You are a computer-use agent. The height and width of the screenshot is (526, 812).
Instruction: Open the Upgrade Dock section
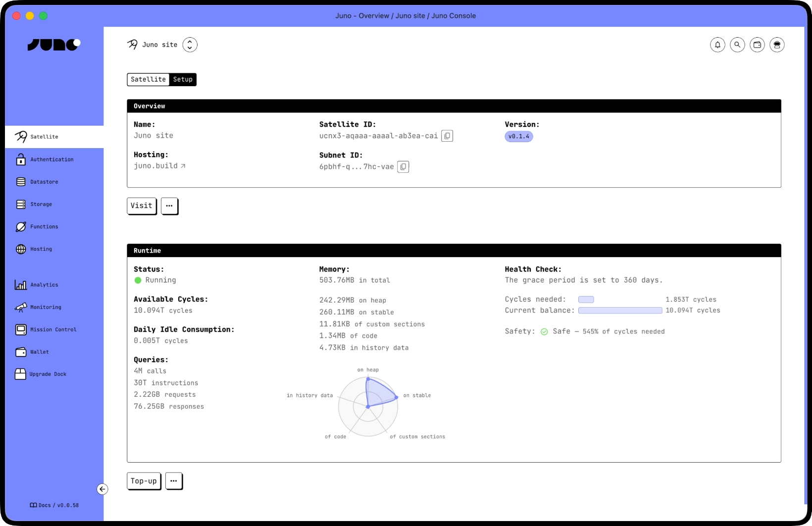point(21,374)
